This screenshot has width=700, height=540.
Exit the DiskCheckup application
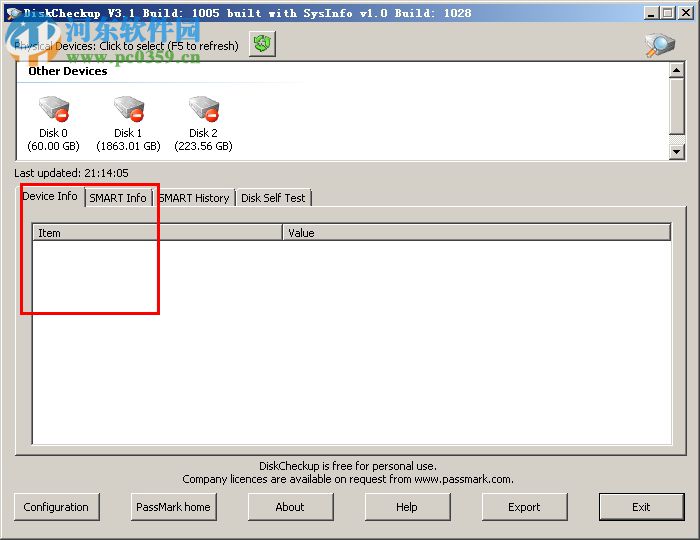click(641, 507)
